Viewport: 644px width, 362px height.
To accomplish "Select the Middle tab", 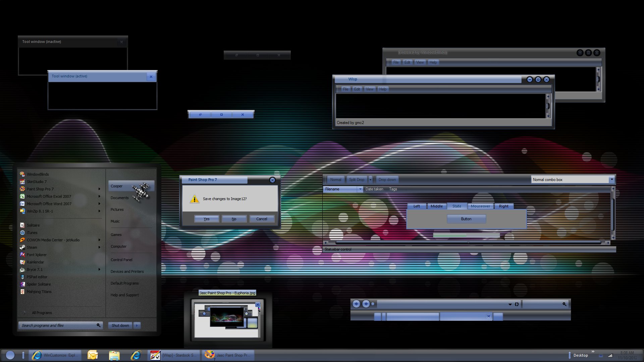I will click(x=436, y=206).
